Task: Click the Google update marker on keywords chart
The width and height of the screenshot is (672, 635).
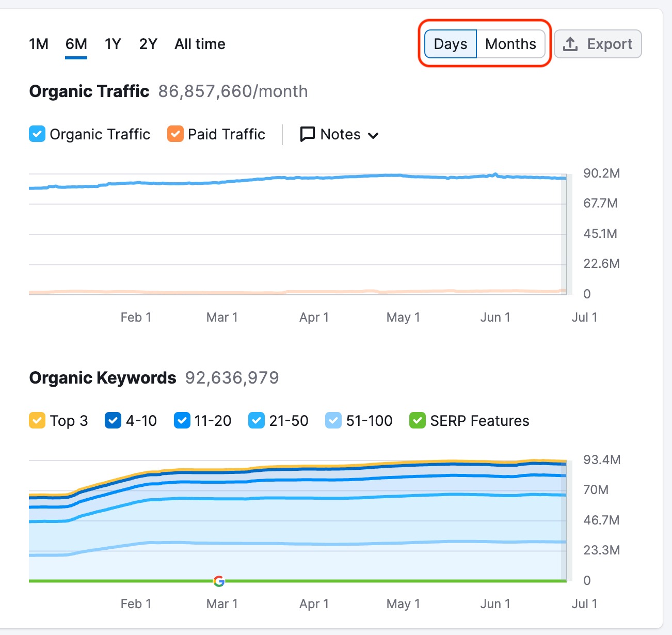Action: tap(219, 581)
